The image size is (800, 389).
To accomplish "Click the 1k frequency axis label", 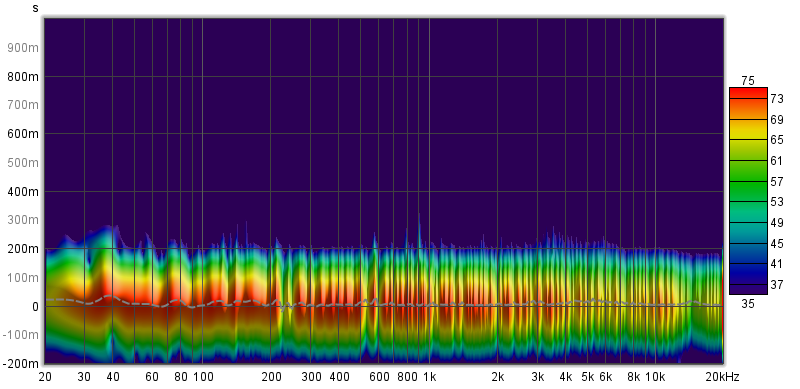I will click(429, 377).
